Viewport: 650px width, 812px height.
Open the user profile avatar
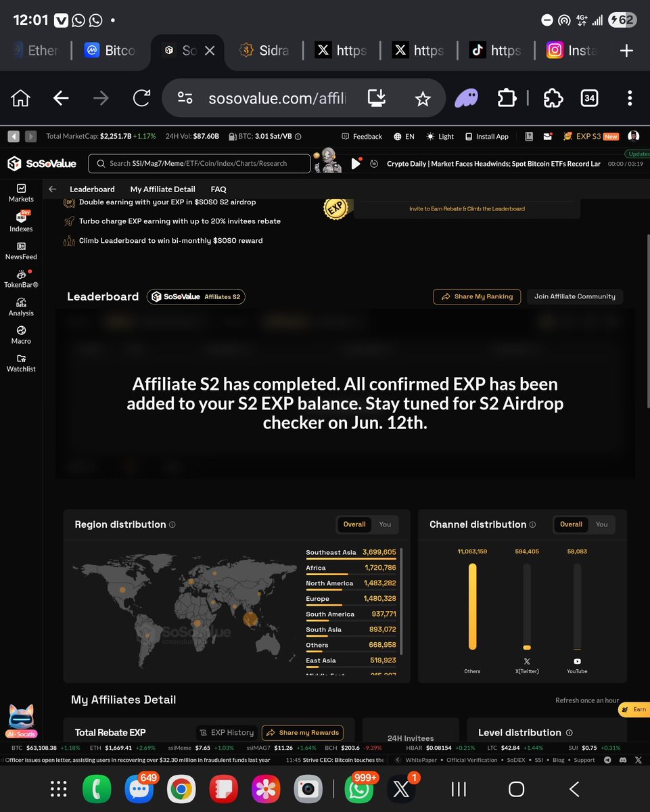point(634,136)
